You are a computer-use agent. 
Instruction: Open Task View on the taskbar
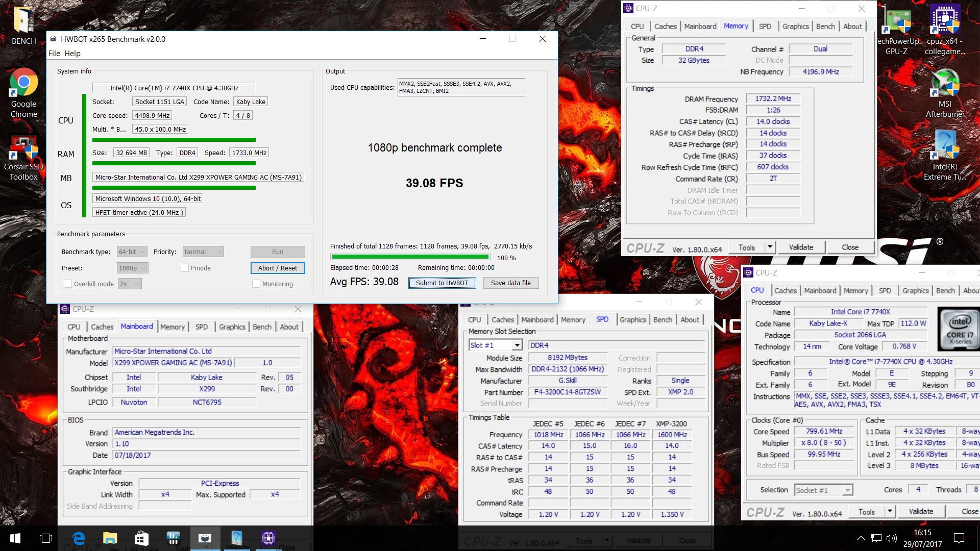(46, 538)
